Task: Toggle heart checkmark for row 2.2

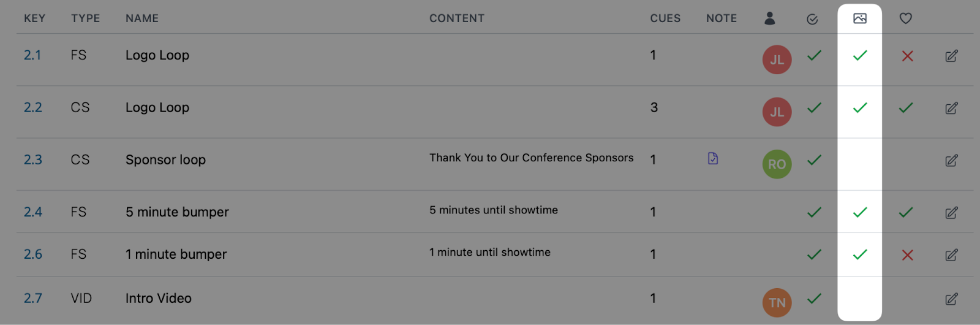Action: click(906, 108)
